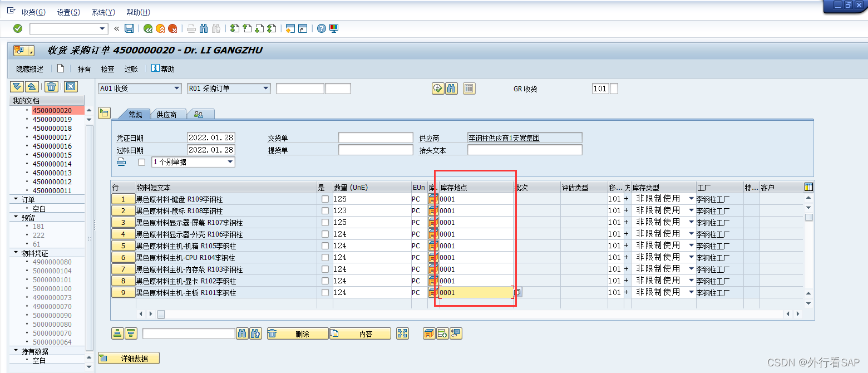868x373 pixels.
Task: Click the 持有 button
Action: pos(84,69)
